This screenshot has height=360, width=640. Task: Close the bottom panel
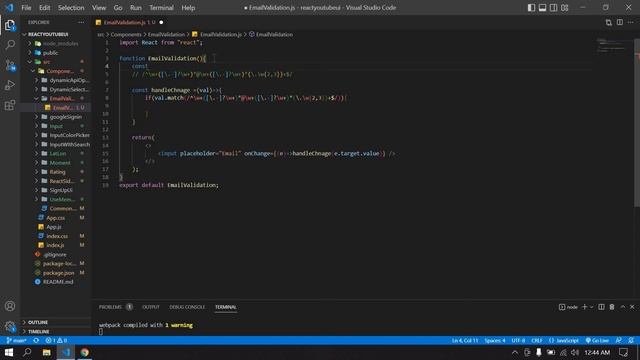tap(632, 307)
